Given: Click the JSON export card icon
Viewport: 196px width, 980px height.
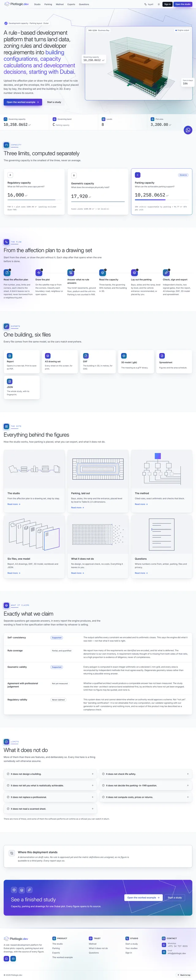Looking at the screenshot, I should 9,381.
